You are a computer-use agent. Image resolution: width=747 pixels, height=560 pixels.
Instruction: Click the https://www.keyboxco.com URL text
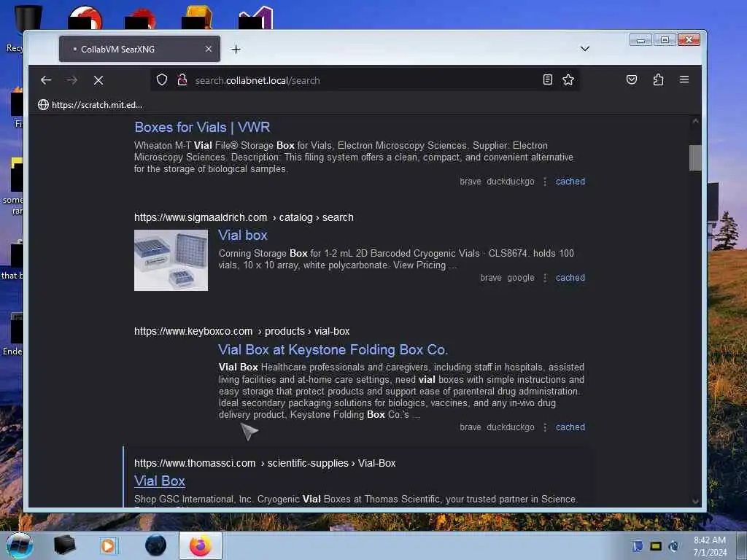[193, 332]
